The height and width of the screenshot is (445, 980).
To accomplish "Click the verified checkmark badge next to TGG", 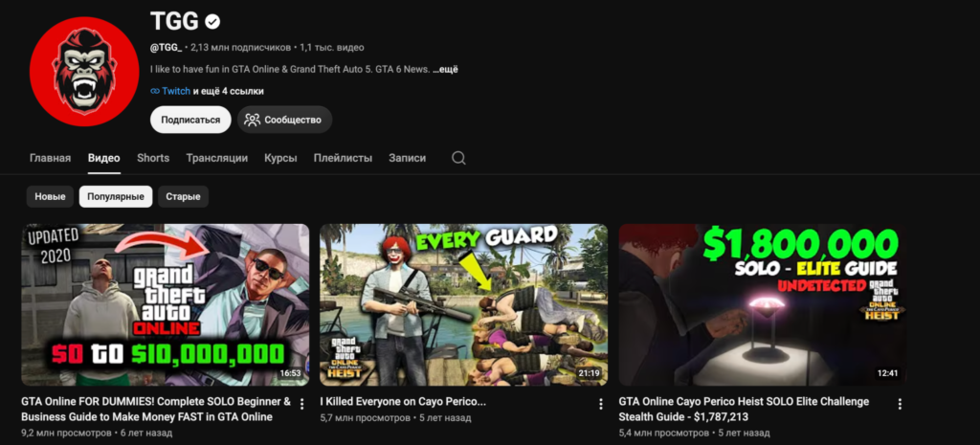I will point(212,22).
